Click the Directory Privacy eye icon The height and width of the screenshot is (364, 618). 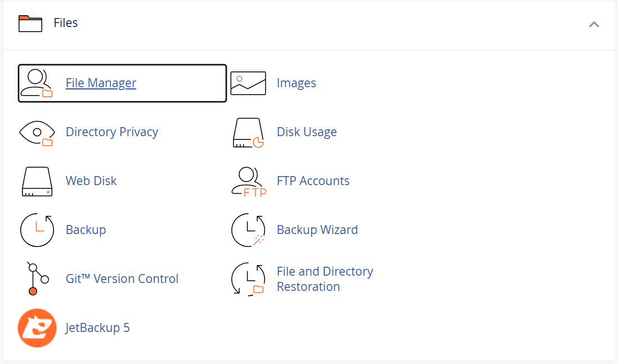pos(37,133)
